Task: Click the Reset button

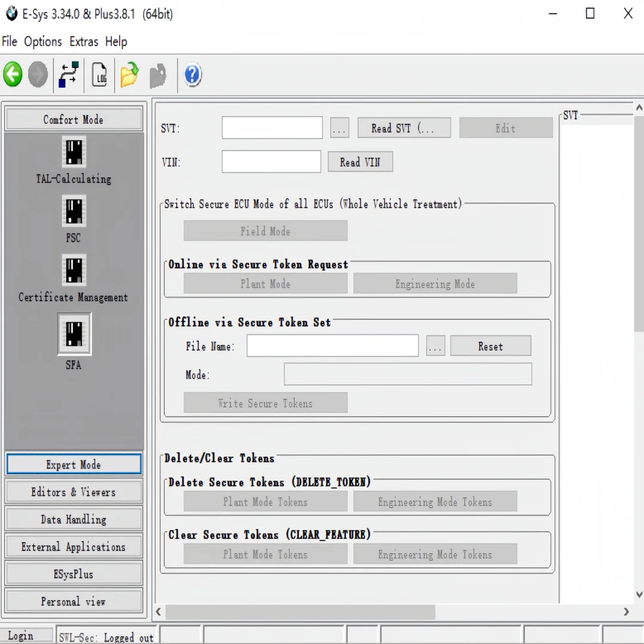Action: (x=491, y=346)
